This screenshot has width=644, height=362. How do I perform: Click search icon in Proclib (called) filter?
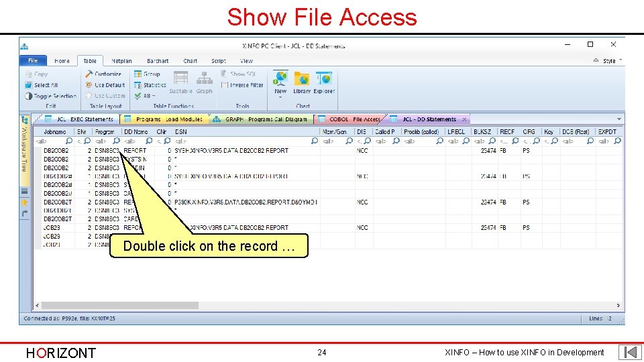tap(439, 141)
